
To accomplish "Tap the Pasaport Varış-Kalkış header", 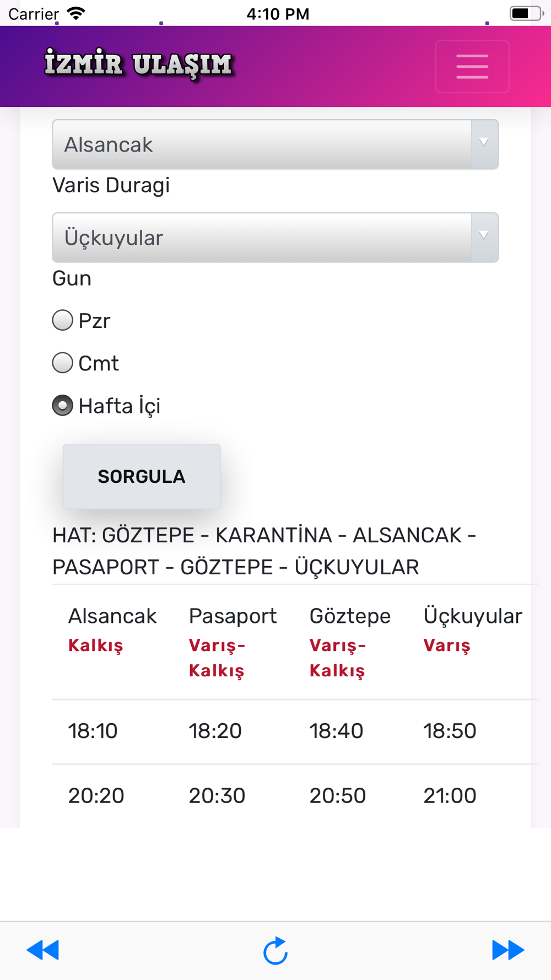I will pos(233,642).
